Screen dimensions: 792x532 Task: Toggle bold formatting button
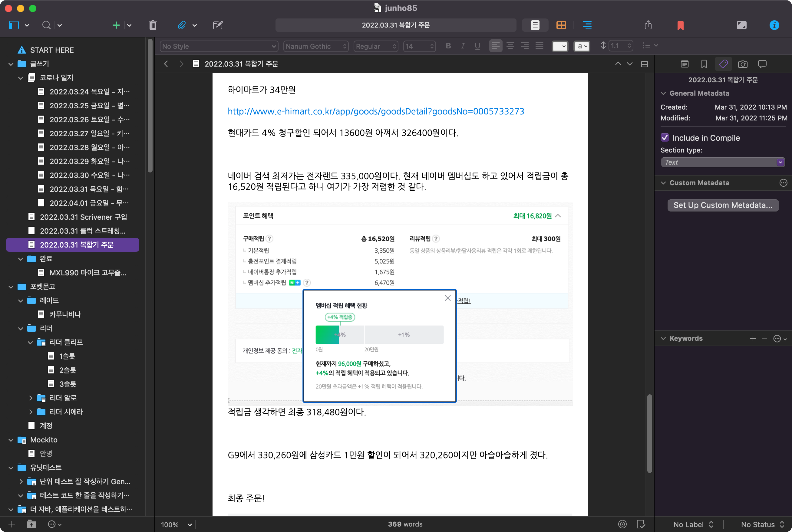(448, 46)
